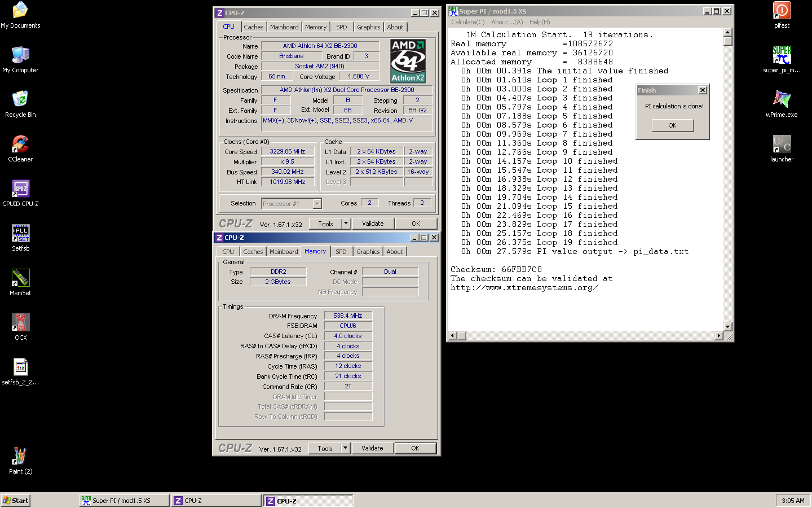812x508 pixels.
Task: Click Tools button in upper CPU-Z
Action: [326, 224]
